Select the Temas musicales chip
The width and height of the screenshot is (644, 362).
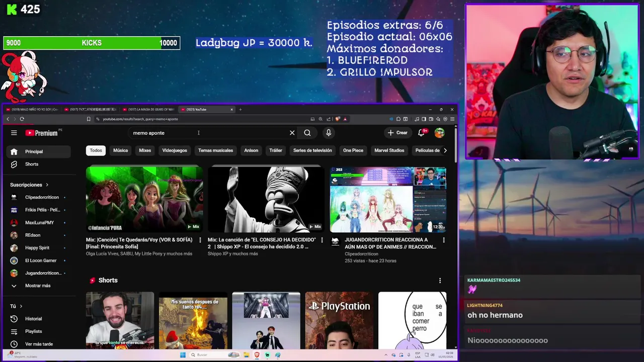(x=215, y=150)
